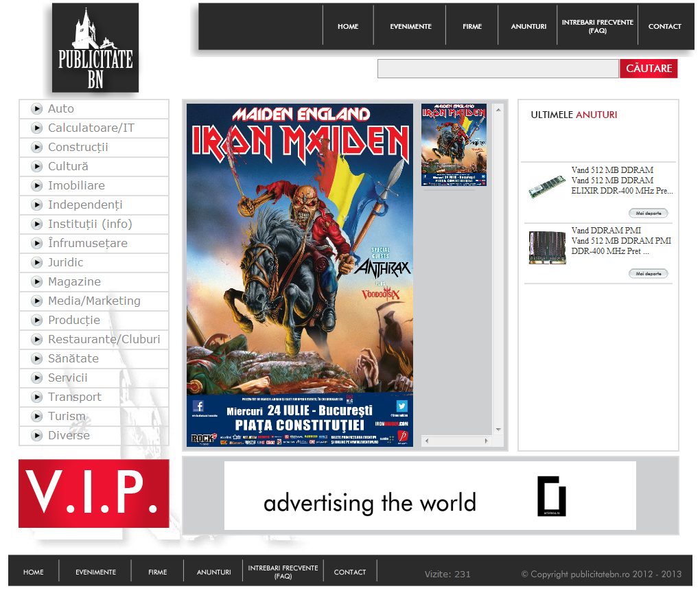Go to HOME in top navigation
This screenshot has width=700, height=591.
[x=348, y=26]
